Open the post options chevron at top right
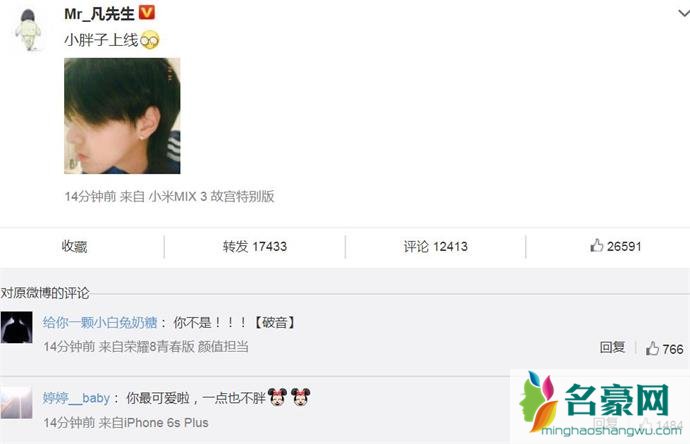Screen dimensions: 690x444 [683, 14]
